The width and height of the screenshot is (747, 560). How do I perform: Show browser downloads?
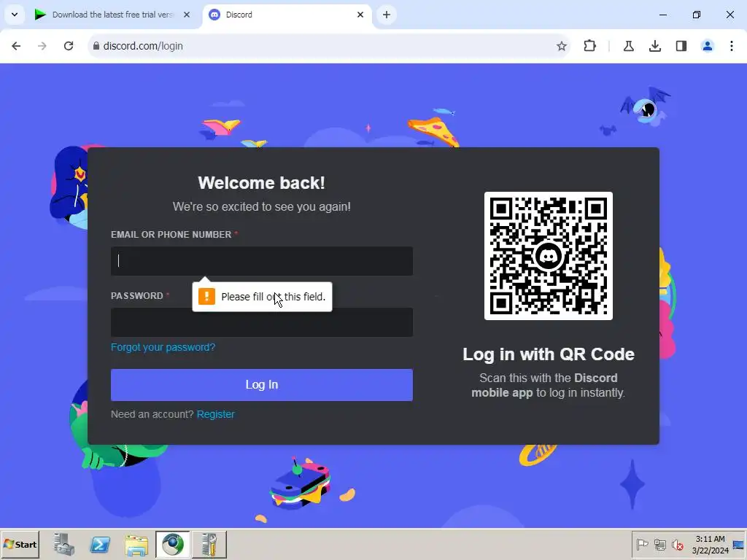(655, 46)
